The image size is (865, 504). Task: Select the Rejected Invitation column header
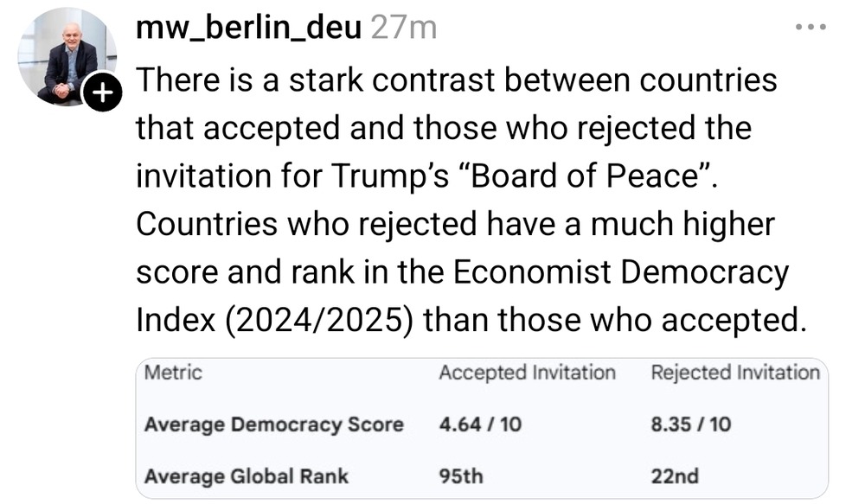coord(734,373)
